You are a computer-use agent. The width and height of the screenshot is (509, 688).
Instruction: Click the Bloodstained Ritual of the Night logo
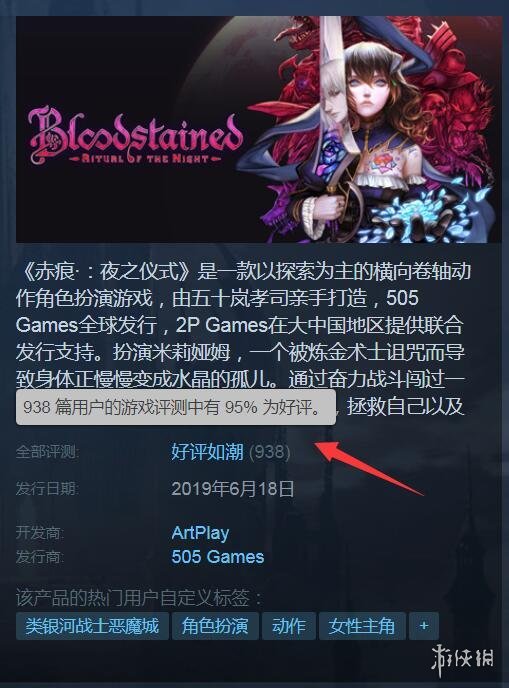click(x=135, y=136)
